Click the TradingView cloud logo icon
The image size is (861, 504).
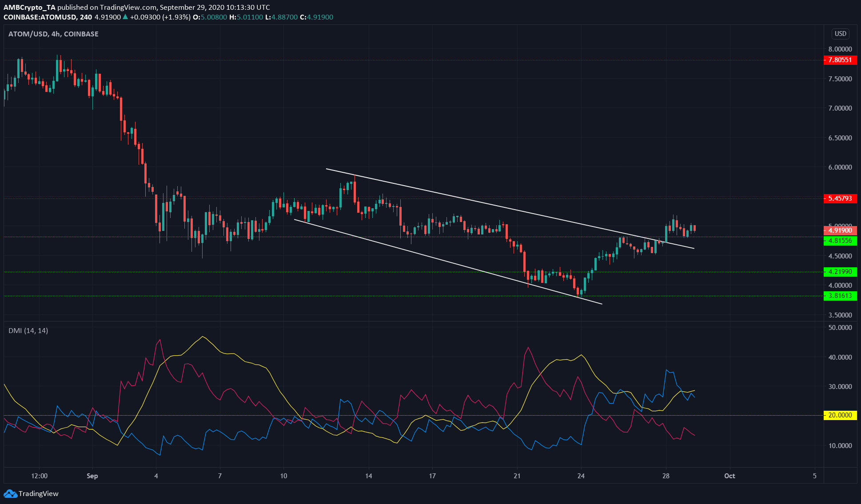coord(10,493)
